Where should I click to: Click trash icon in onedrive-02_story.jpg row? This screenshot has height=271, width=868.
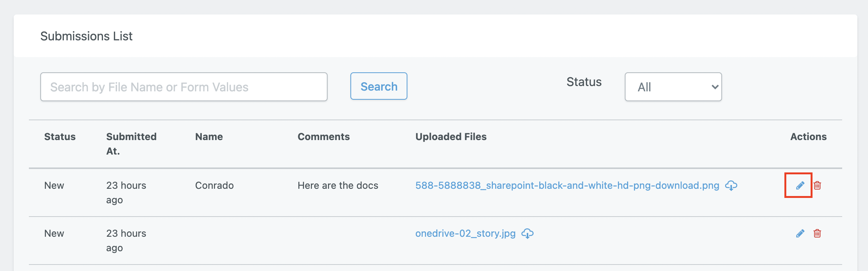click(817, 233)
